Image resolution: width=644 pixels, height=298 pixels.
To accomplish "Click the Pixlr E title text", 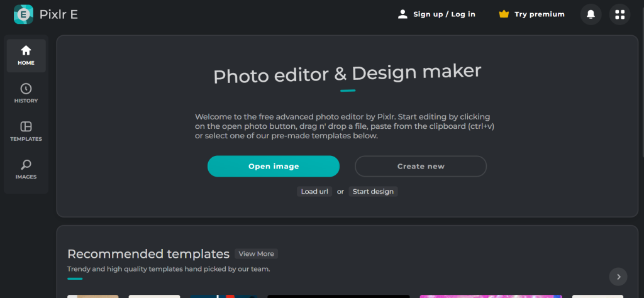I will [x=58, y=15].
